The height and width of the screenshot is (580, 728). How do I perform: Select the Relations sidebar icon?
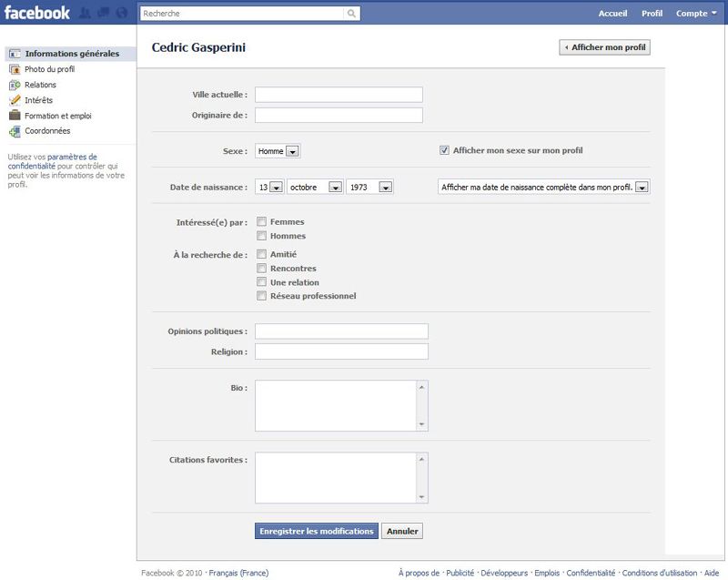coord(15,85)
